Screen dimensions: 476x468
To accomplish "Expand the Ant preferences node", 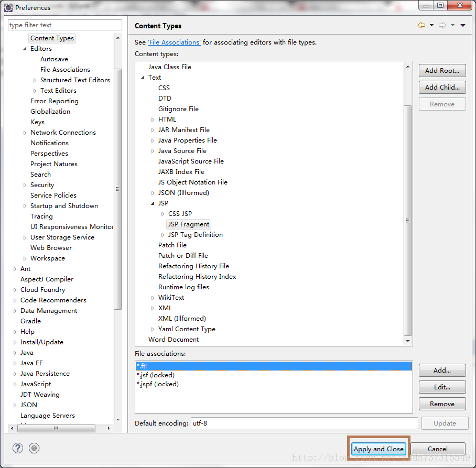I will coord(15,269).
